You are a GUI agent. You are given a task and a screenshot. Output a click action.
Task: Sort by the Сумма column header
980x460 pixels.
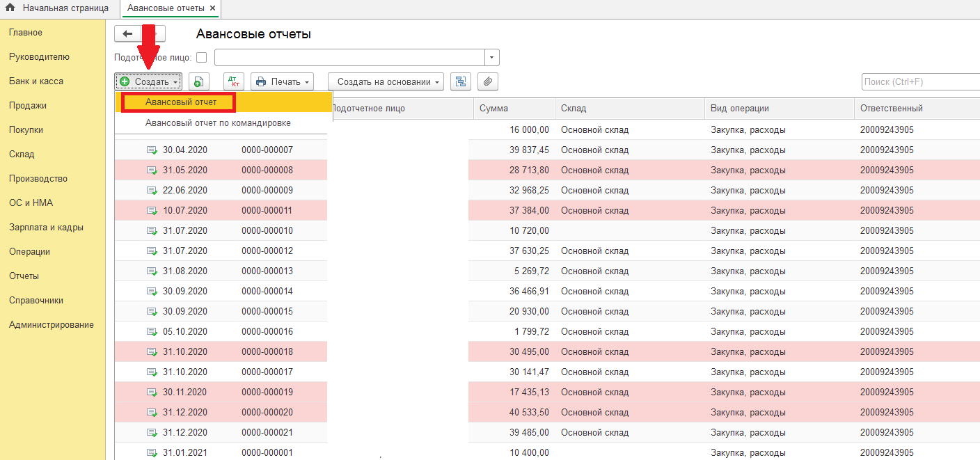(493, 109)
